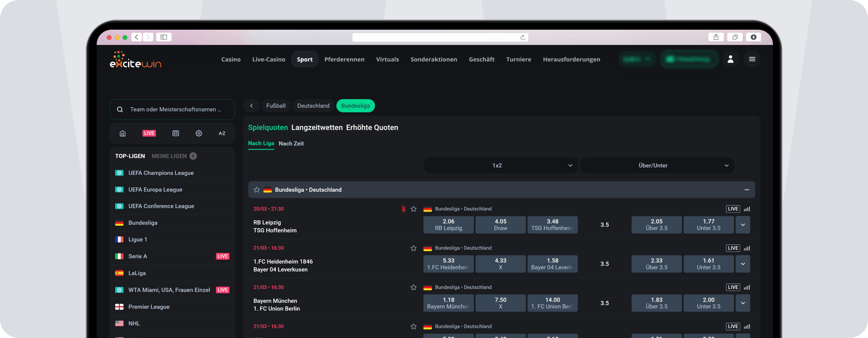868x338 pixels.
Task: Click LIVE badge on Heidenheim match
Action: click(x=733, y=248)
